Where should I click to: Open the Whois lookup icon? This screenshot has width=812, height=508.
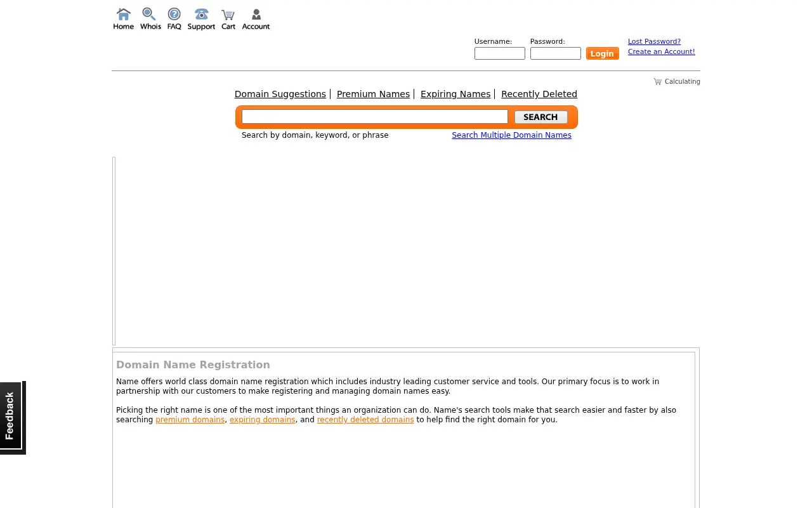(x=150, y=19)
